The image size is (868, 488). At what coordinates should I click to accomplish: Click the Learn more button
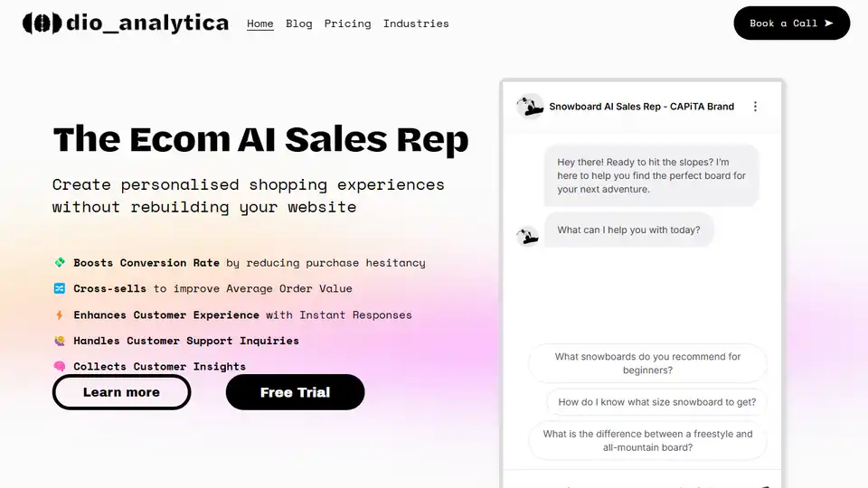coord(121,392)
